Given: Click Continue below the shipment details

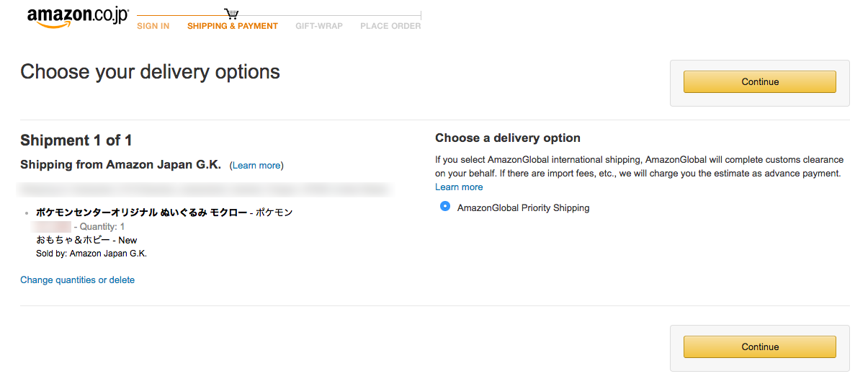Looking at the screenshot, I should coord(760,346).
